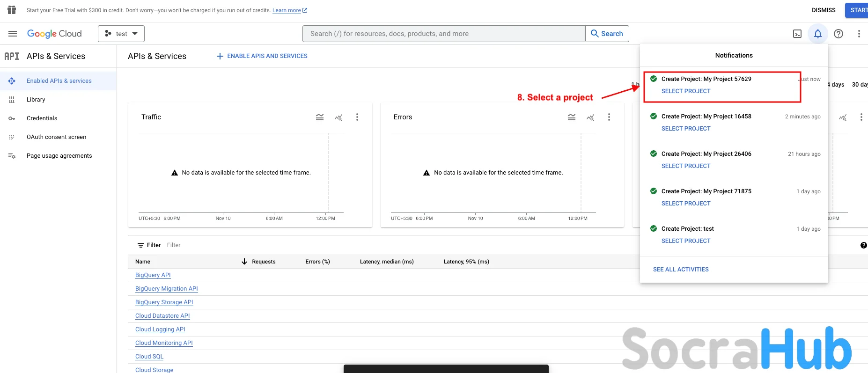The image size is (868, 373).
Task: Open BigQuery API link
Action: point(153,275)
